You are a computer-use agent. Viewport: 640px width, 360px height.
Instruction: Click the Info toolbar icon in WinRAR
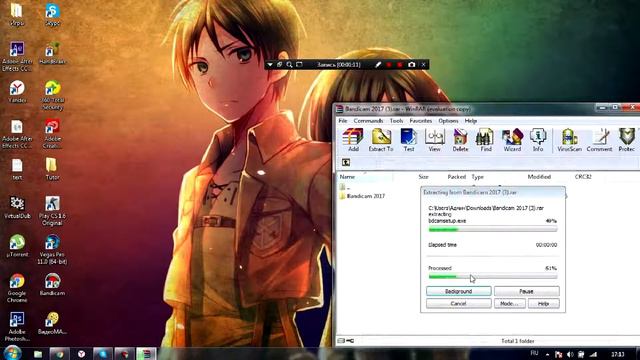coord(538,140)
